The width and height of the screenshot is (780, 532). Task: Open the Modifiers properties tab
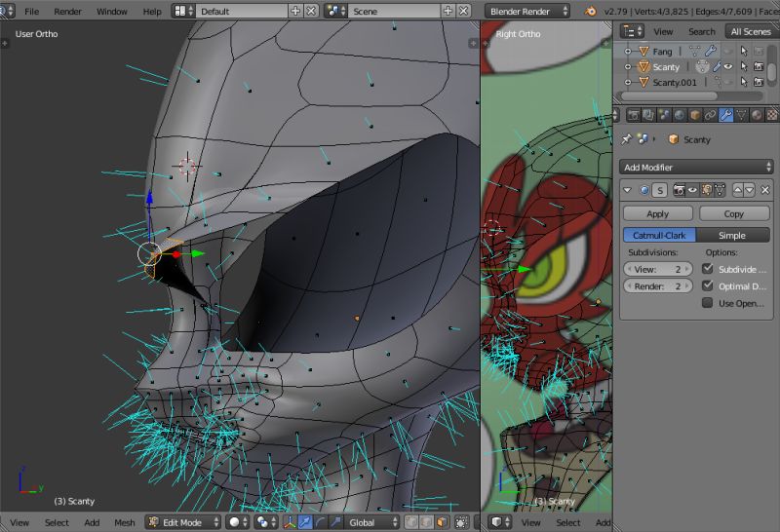(725, 115)
